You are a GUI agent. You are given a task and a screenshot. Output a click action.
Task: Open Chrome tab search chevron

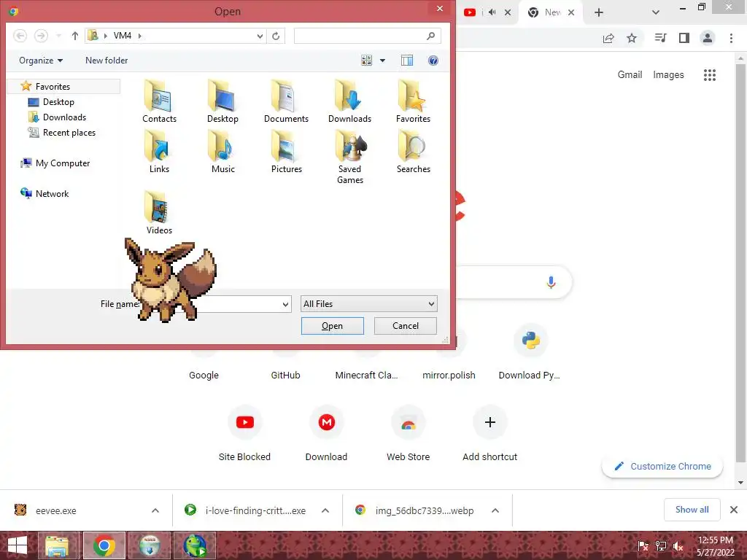click(656, 12)
